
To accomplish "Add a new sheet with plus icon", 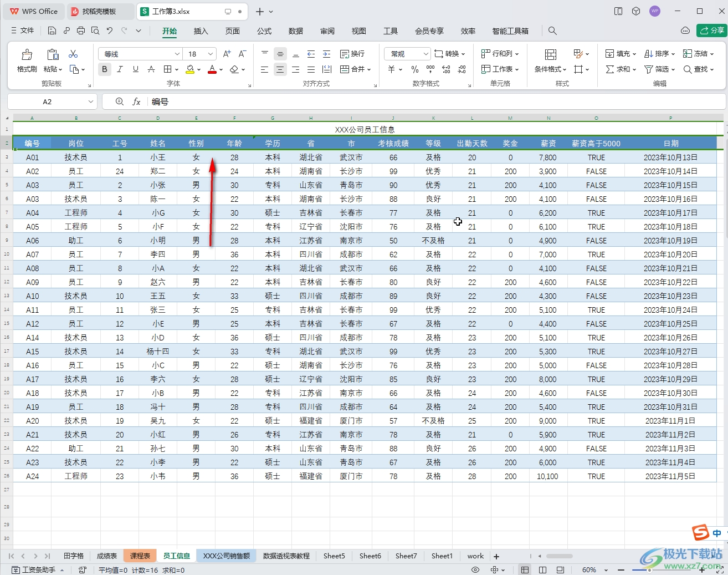I will pos(496,556).
